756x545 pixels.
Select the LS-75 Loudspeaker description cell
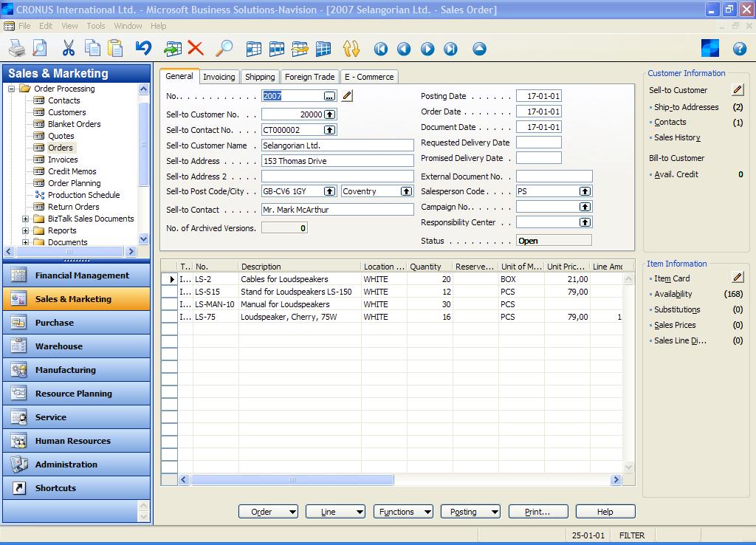coord(300,317)
